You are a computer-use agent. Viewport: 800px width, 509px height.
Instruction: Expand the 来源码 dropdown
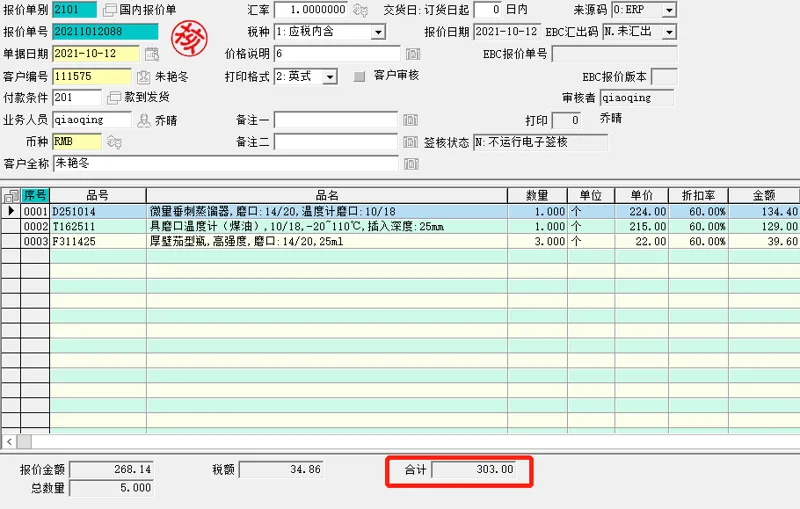[x=669, y=10]
